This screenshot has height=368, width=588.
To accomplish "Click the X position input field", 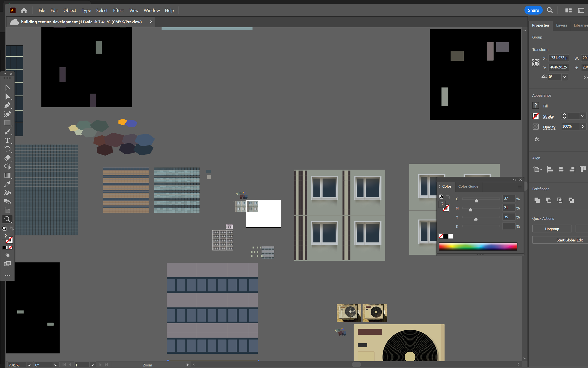I will [x=559, y=58].
